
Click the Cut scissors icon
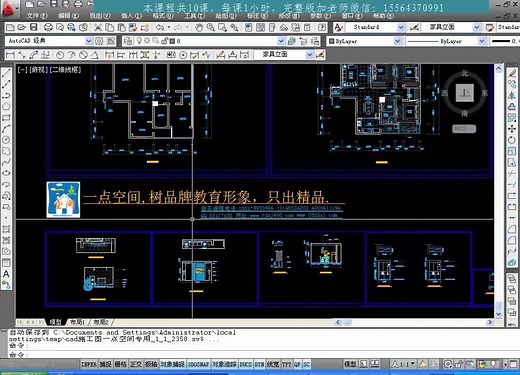click(98, 27)
